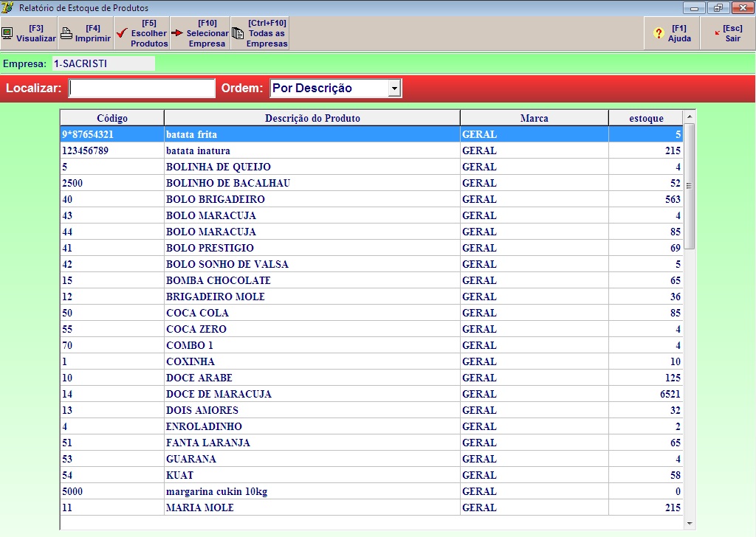
Task: Click the Imprimir printer icon
Action: tap(66, 33)
